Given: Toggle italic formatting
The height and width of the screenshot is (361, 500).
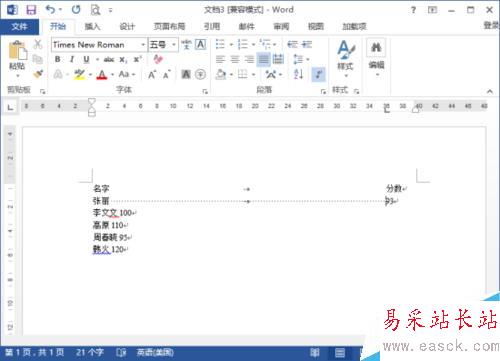Looking at the screenshot, I should point(72,59).
